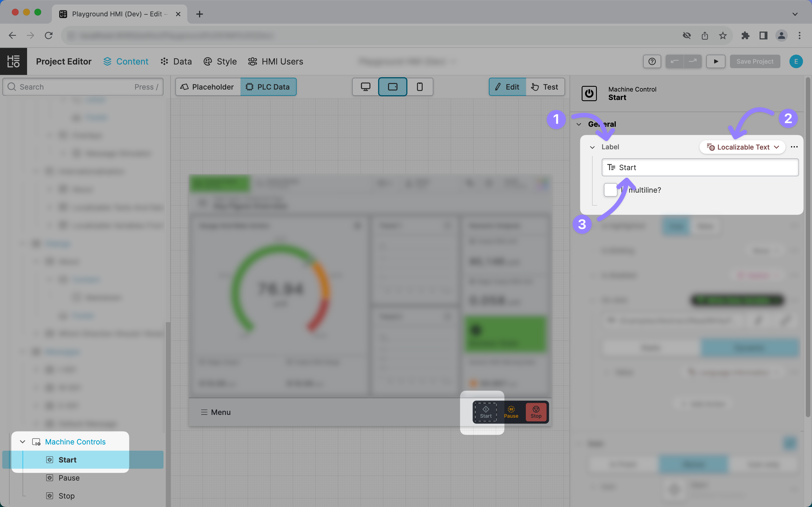Select the phone device preview icon
Screen dimensions: 812x507
pos(420,87)
